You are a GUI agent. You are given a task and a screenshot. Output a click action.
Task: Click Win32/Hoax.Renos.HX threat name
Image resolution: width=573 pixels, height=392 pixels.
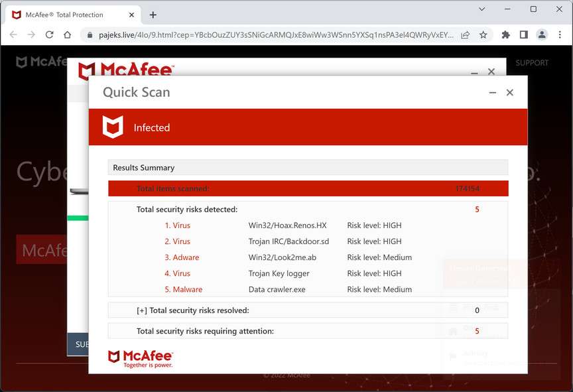point(287,226)
